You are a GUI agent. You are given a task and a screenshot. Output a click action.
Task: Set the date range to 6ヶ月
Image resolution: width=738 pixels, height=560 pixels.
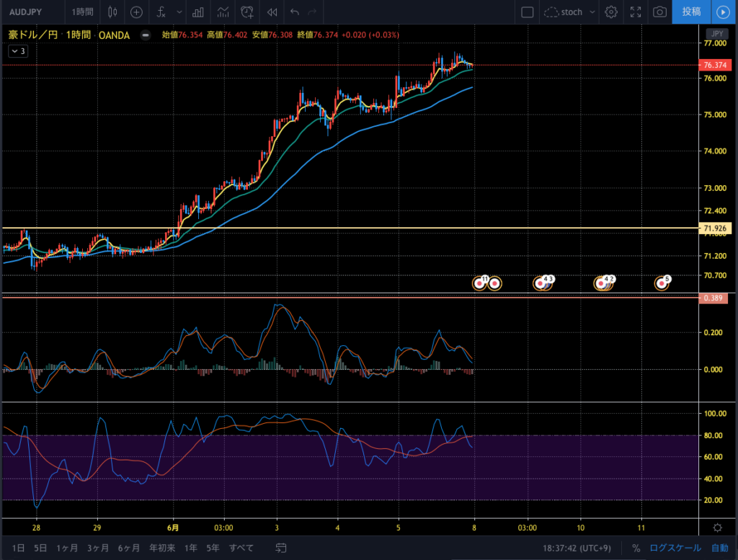point(128,548)
